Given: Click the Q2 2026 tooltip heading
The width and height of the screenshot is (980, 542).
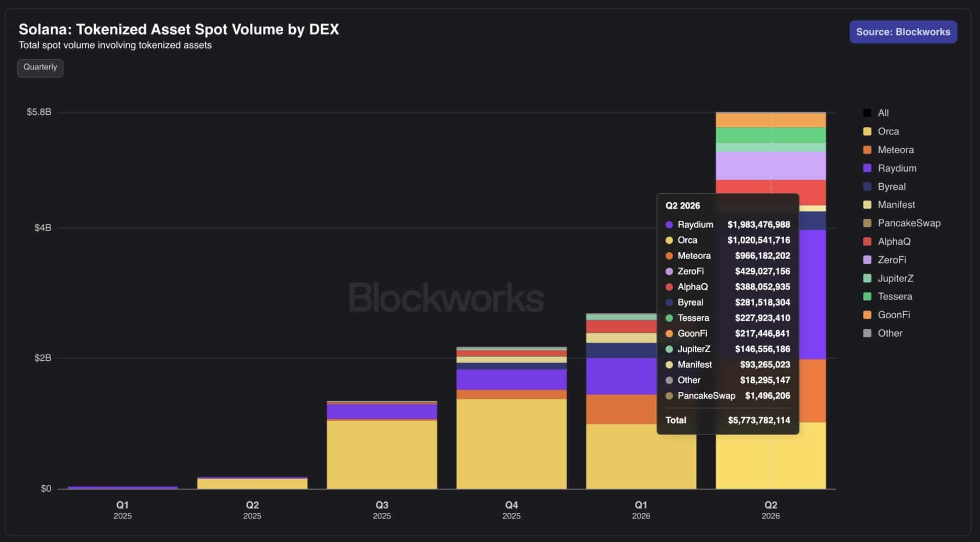Looking at the screenshot, I should pos(682,206).
